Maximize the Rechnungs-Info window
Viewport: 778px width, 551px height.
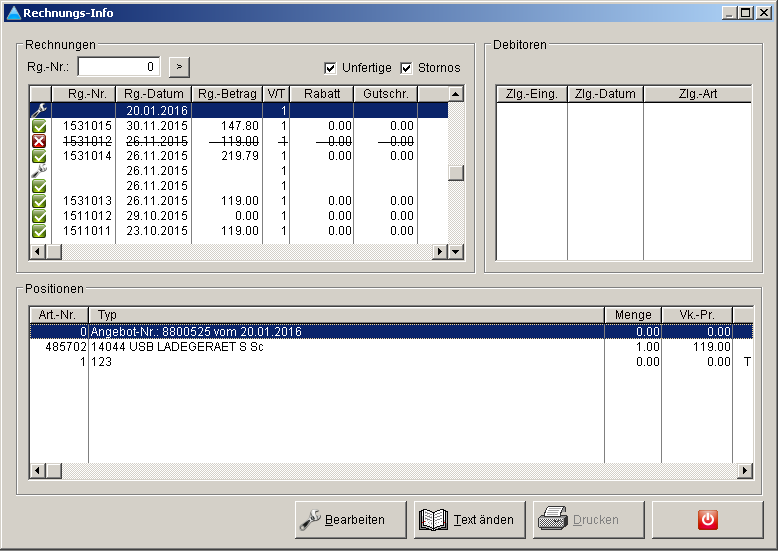[746, 13]
